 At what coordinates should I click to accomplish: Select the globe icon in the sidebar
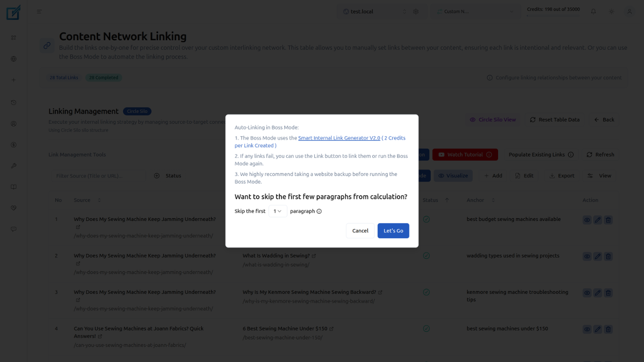pos(13,58)
